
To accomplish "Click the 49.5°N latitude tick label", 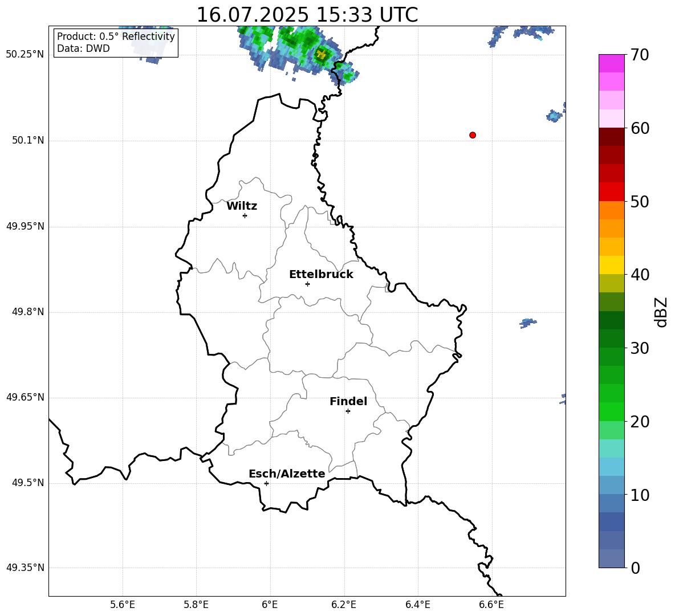I will 28,483.
